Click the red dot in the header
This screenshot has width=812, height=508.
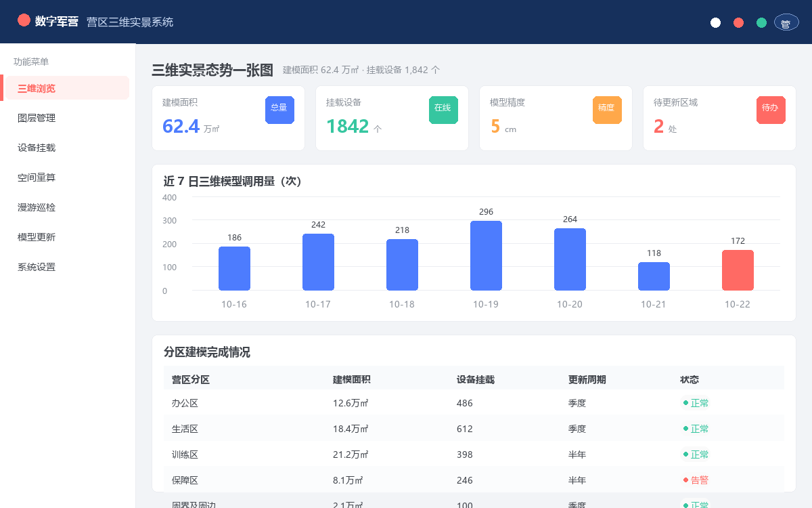pos(738,22)
